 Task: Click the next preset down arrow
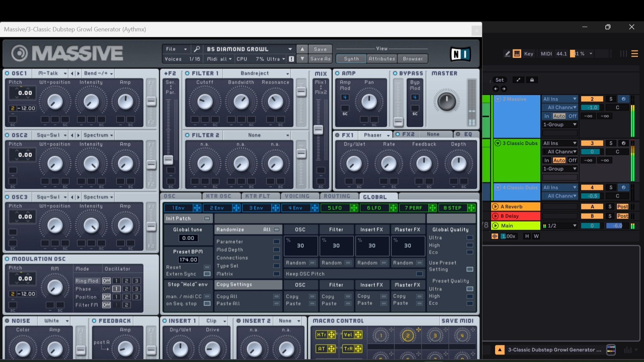click(x=302, y=59)
